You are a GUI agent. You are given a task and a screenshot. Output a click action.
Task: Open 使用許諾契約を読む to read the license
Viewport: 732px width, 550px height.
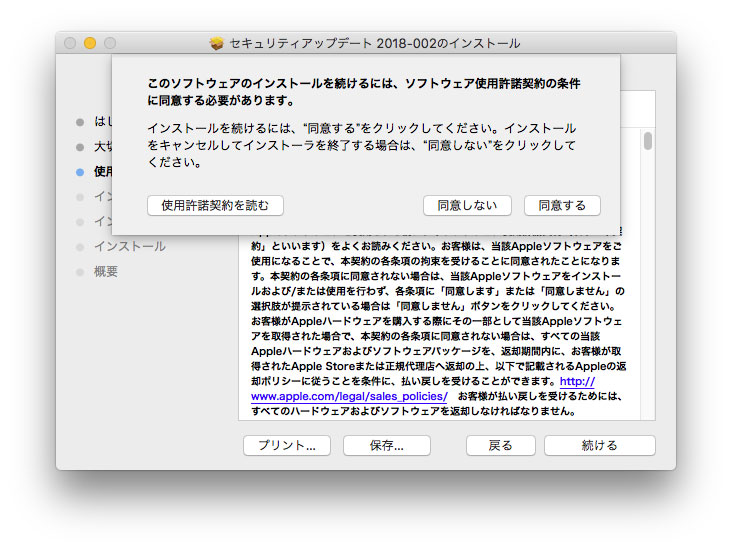click(215, 205)
